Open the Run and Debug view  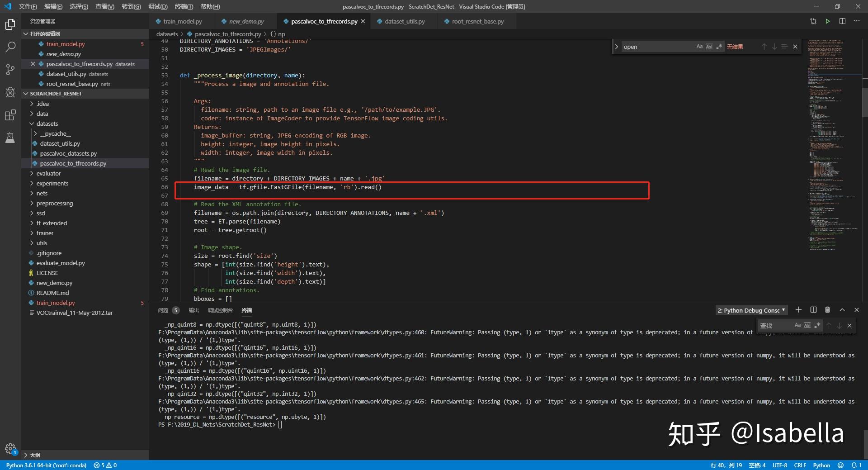[10, 92]
